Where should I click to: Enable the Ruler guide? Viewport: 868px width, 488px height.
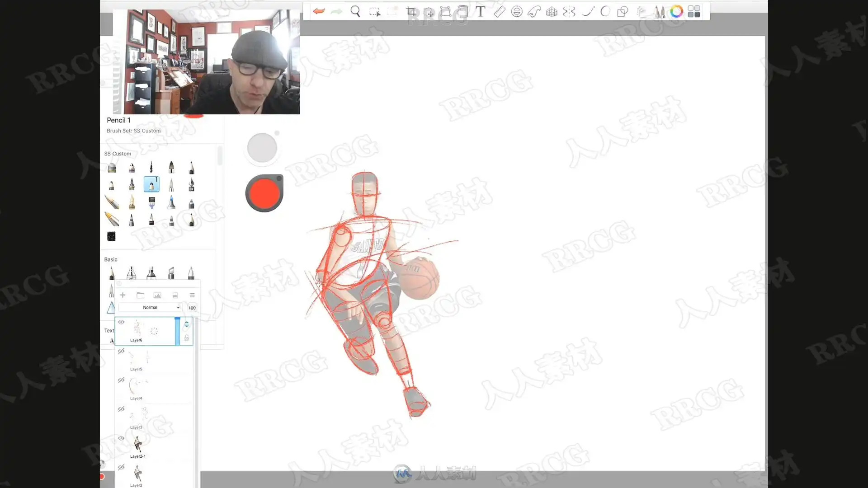pyautogui.click(x=499, y=12)
